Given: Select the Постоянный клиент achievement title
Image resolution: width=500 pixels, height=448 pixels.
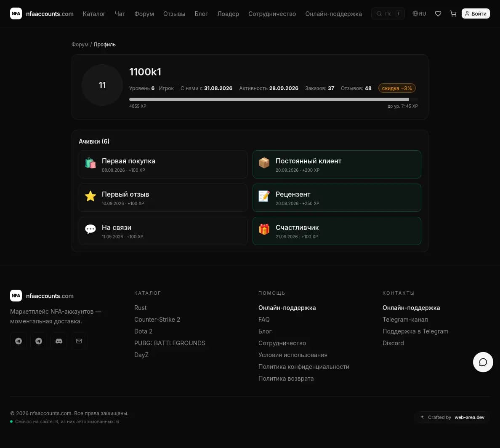Looking at the screenshot, I should pyautogui.click(x=309, y=161).
